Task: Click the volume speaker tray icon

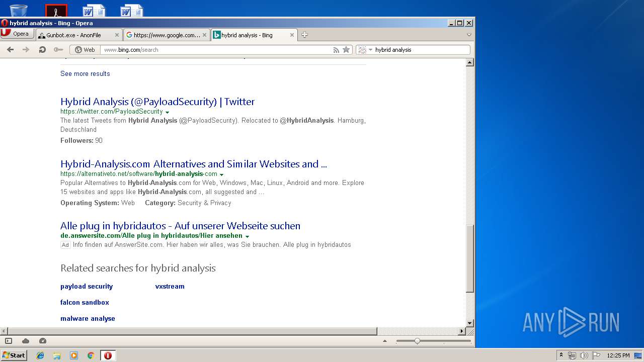Action: [584, 355]
